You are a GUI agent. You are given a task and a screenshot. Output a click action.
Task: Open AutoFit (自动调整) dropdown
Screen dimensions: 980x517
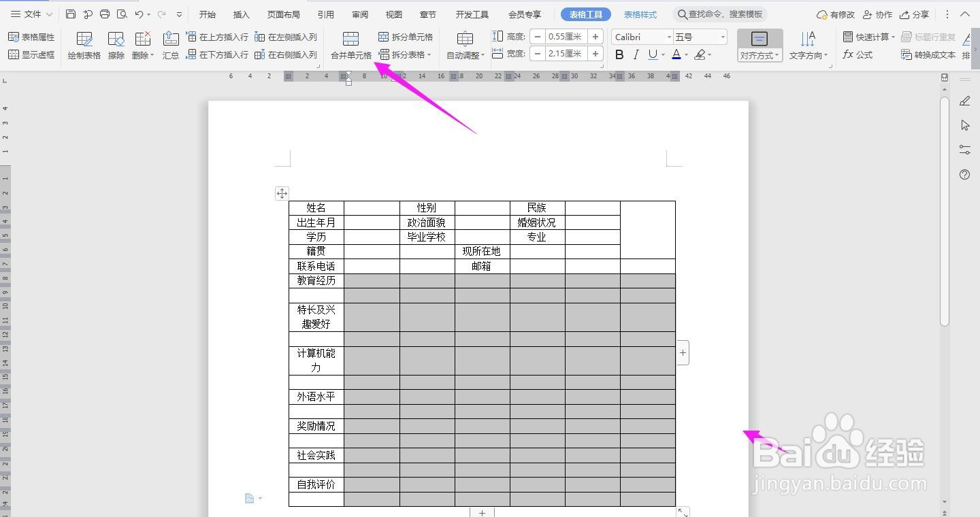[x=465, y=46]
